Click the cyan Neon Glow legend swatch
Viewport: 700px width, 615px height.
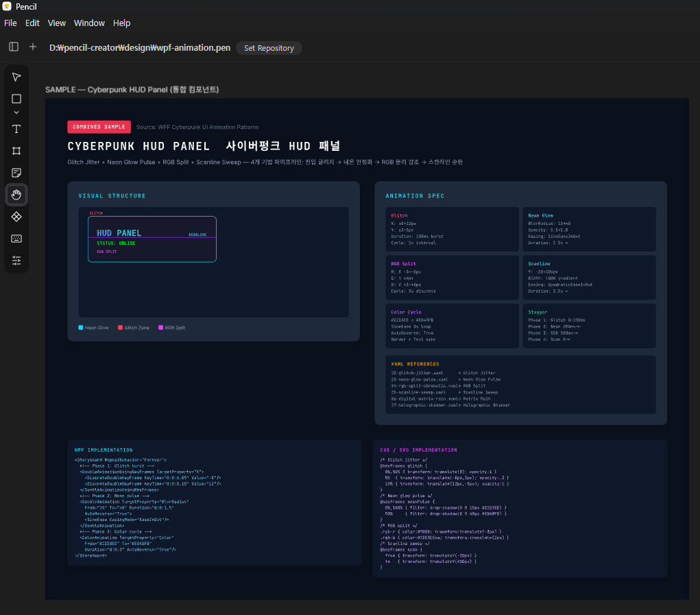(x=81, y=328)
